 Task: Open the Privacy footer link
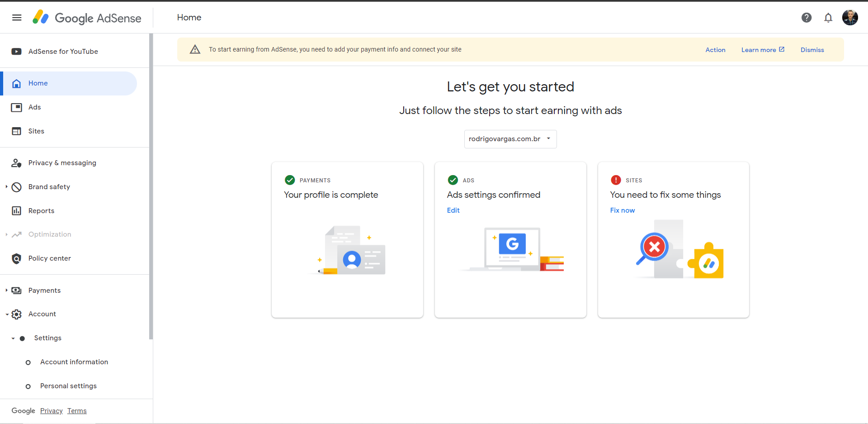pyautogui.click(x=51, y=411)
